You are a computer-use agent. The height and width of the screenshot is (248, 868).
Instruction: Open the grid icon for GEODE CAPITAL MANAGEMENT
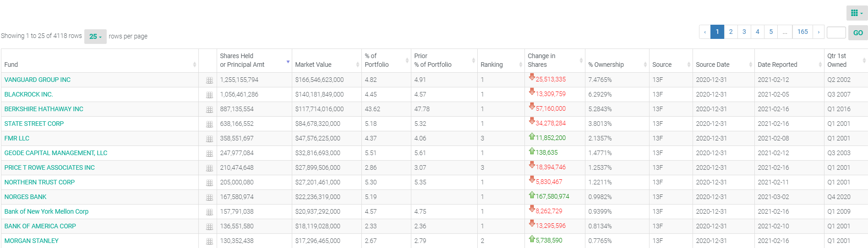point(209,154)
